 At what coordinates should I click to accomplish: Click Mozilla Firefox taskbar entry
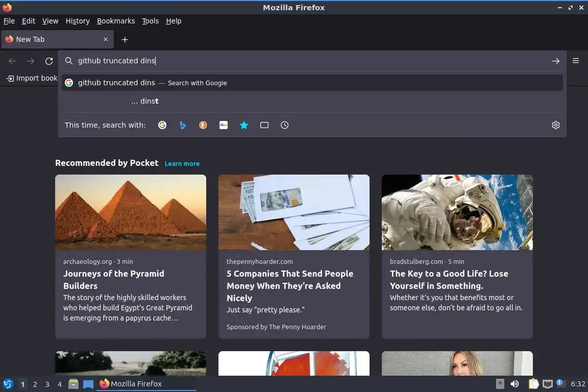click(146, 384)
